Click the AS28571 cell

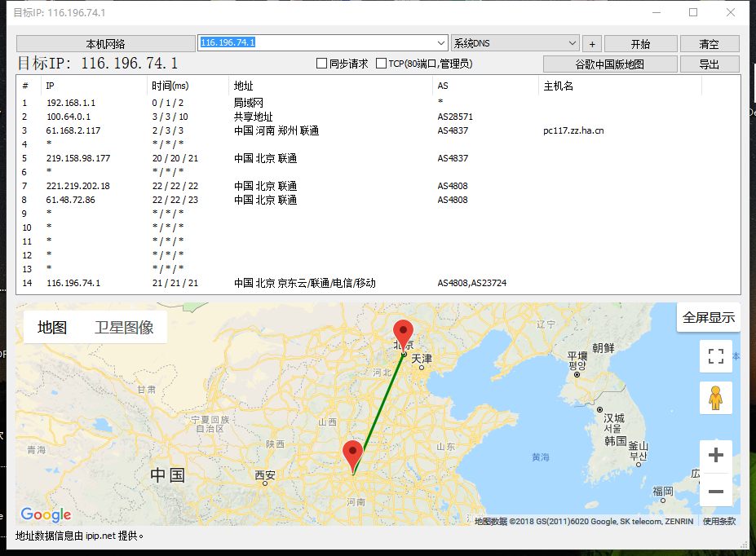click(x=455, y=117)
